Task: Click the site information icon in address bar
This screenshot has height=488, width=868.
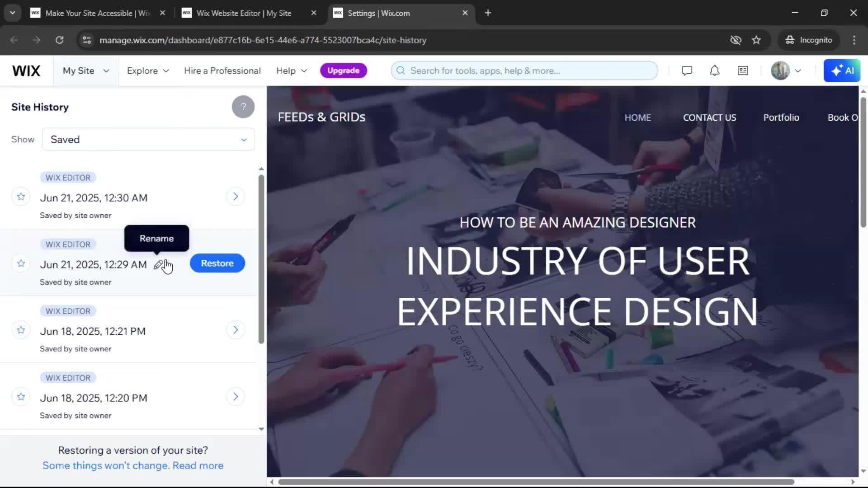Action: click(87, 40)
